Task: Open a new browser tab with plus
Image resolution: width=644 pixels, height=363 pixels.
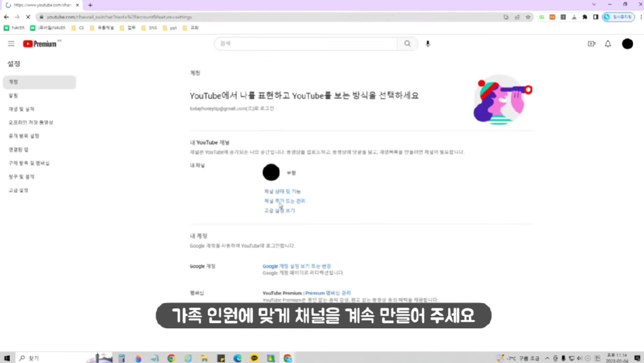Action: [90, 5]
